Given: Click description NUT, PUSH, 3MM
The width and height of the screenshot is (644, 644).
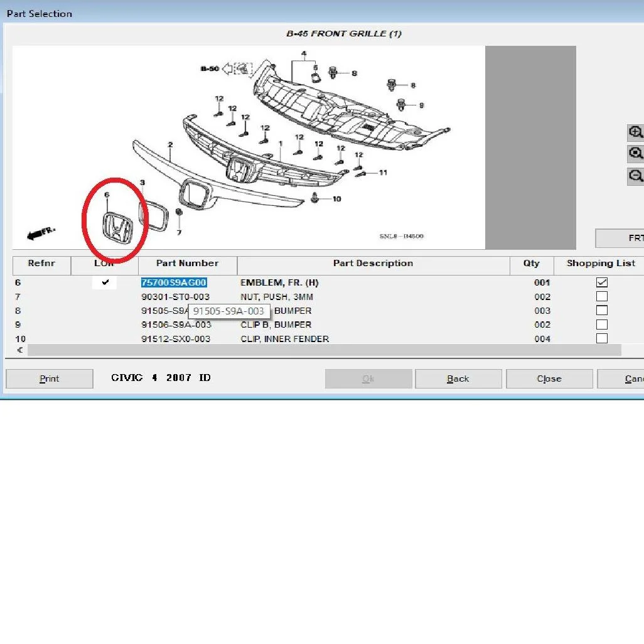Looking at the screenshot, I should coord(277,296).
